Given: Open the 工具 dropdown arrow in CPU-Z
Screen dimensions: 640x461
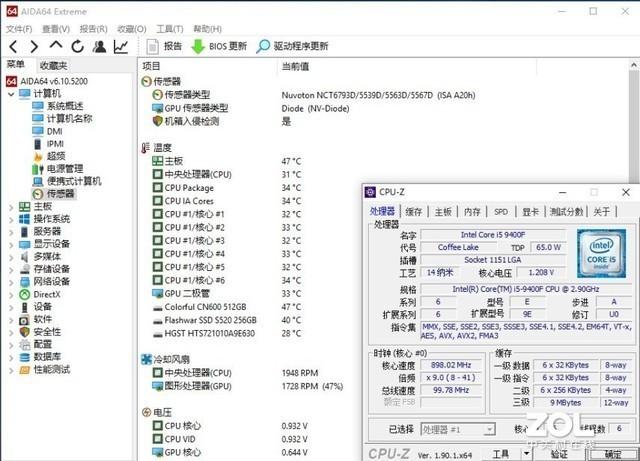Looking at the screenshot, I should tap(526, 454).
